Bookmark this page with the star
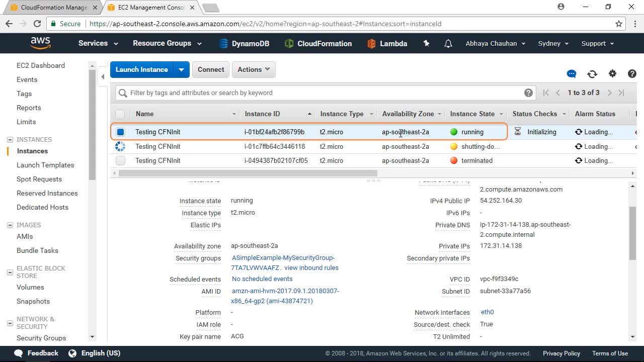Image resolution: width=644 pixels, height=362 pixels. 619,24
